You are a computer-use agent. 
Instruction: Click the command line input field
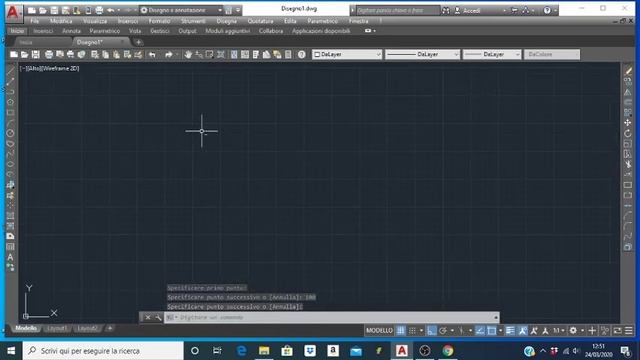pos(331,317)
